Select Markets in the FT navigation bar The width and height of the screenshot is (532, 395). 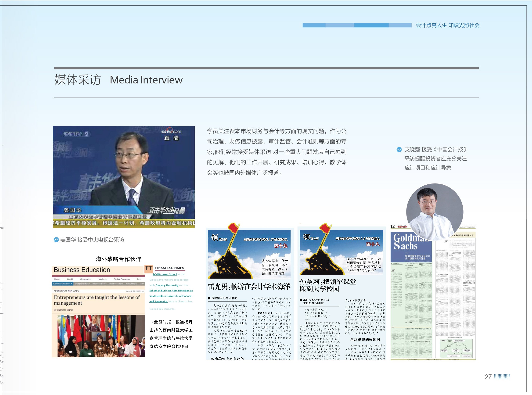pyautogui.click(x=102, y=279)
